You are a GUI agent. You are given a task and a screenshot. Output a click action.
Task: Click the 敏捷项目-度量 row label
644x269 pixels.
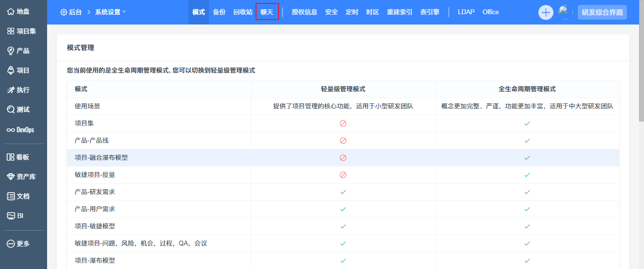click(x=95, y=174)
